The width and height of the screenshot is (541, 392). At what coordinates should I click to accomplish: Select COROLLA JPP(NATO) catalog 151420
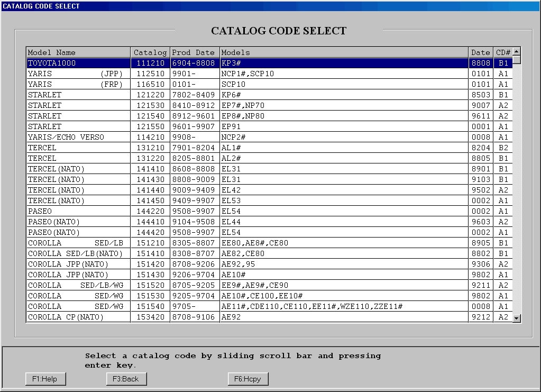tap(270, 265)
